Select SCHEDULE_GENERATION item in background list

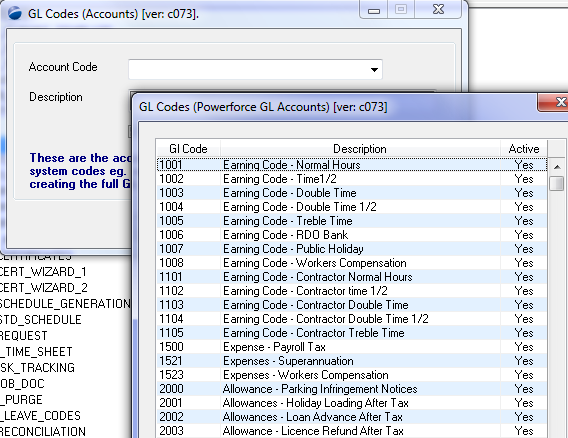click(x=65, y=304)
